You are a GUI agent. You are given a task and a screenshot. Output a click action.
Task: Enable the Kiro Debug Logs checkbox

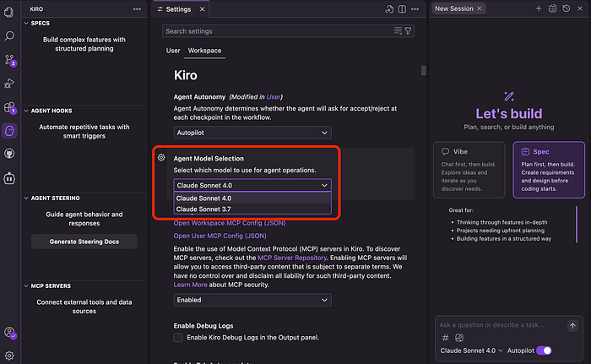[x=178, y=338]
